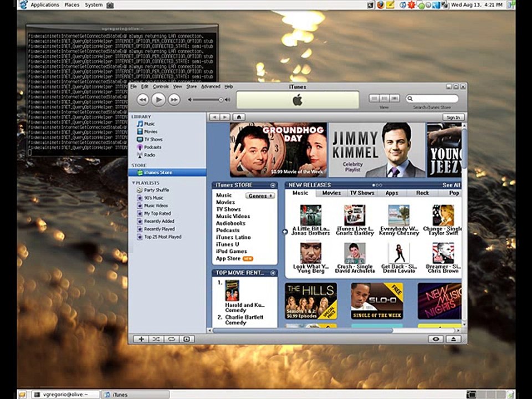This screenshot has width=532, height=399.
Task: Open the Jimmy Kimmel Celebrity Playlist banner
Action: tap(377, 150)
